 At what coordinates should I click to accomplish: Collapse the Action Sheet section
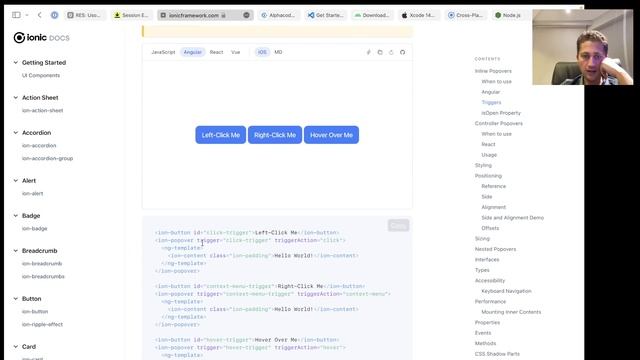pyautogui.click(x=16, y=98)
